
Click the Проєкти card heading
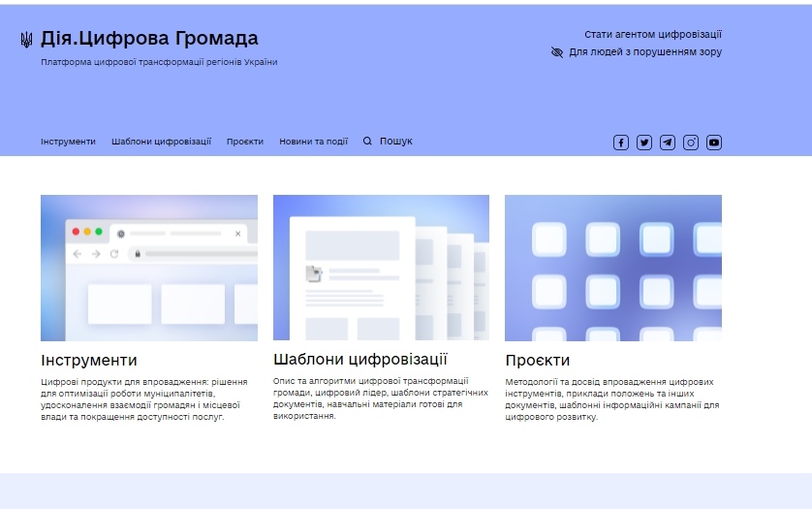tap(537, 361)
